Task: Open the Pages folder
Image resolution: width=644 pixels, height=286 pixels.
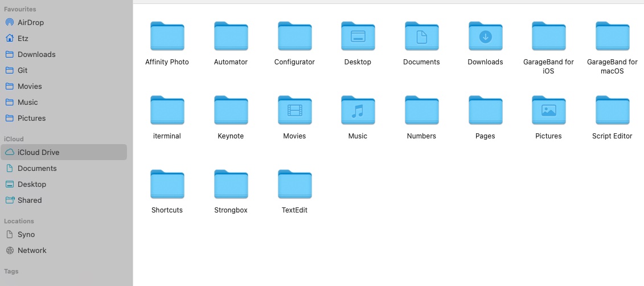Action: tap(485, 110)
